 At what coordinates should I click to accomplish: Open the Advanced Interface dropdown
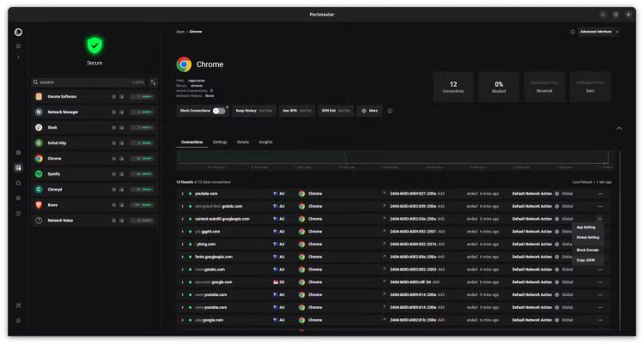pos(598,32)
